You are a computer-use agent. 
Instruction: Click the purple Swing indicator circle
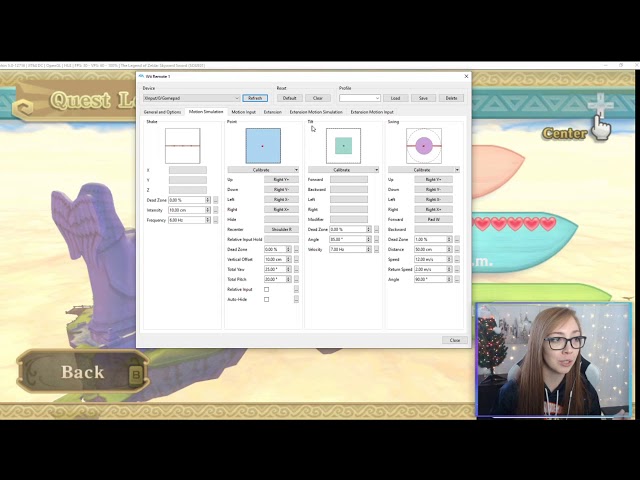[x=424, y=146]
